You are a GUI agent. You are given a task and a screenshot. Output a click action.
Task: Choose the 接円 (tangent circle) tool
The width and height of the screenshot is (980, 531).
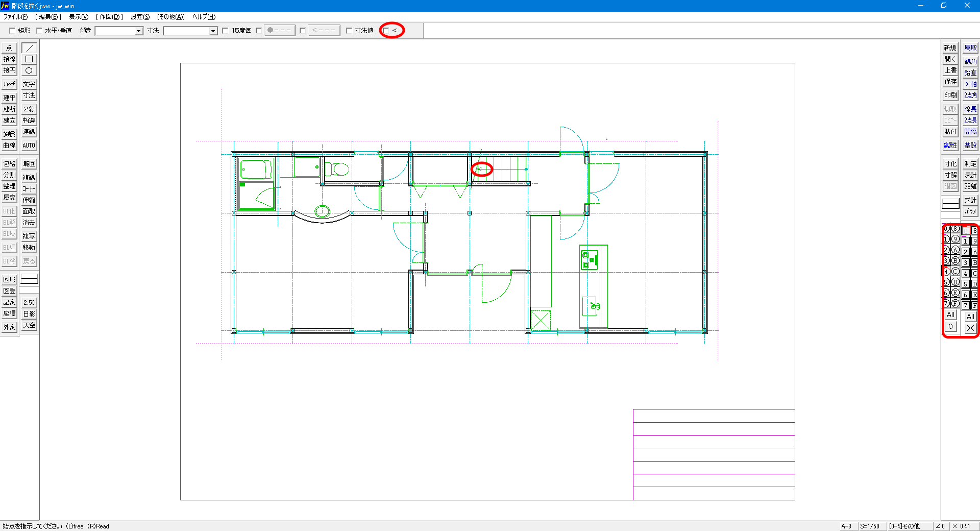[9, 70]
